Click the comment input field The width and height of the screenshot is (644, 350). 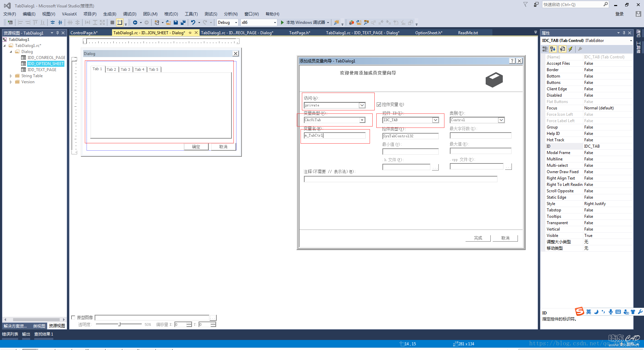[400, 179]
